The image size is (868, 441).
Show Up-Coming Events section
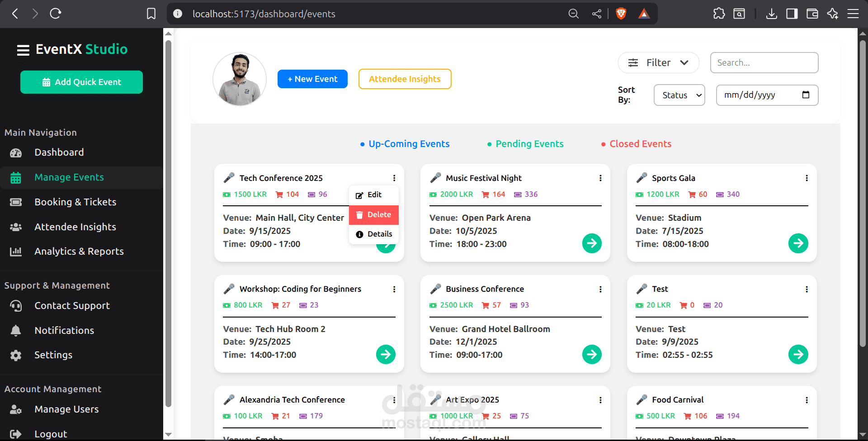405,144
